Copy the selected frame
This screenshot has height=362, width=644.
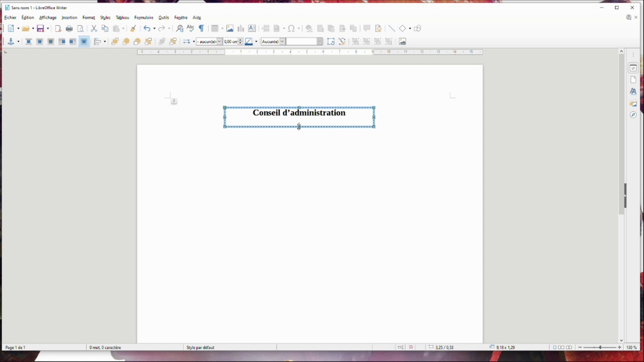[105, 29]
